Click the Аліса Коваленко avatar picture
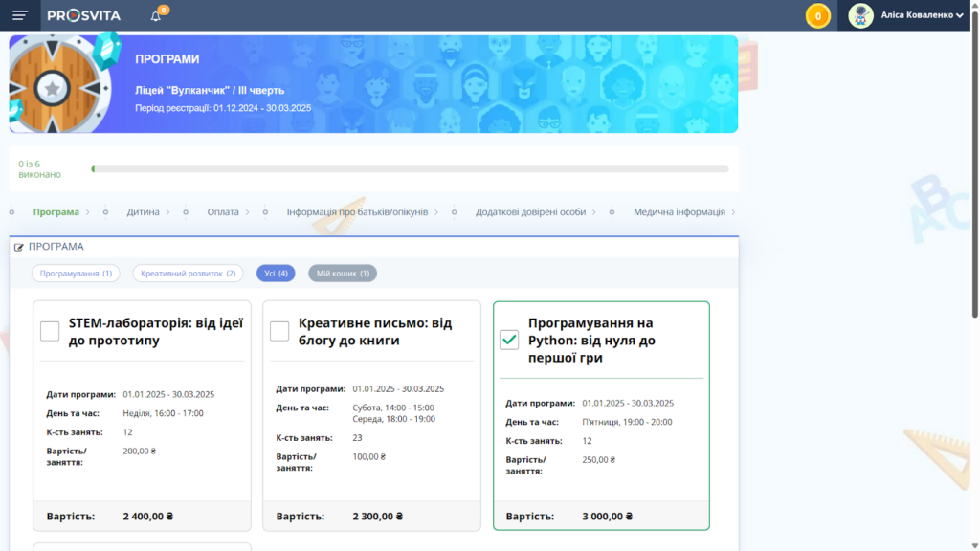This screenshot has height=551, width=980. 859,15
